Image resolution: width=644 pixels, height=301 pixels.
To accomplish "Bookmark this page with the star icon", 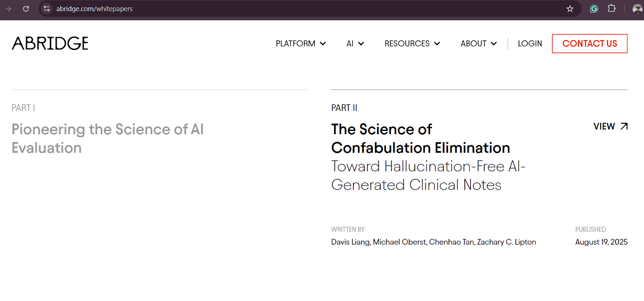I will click(570, 8).
